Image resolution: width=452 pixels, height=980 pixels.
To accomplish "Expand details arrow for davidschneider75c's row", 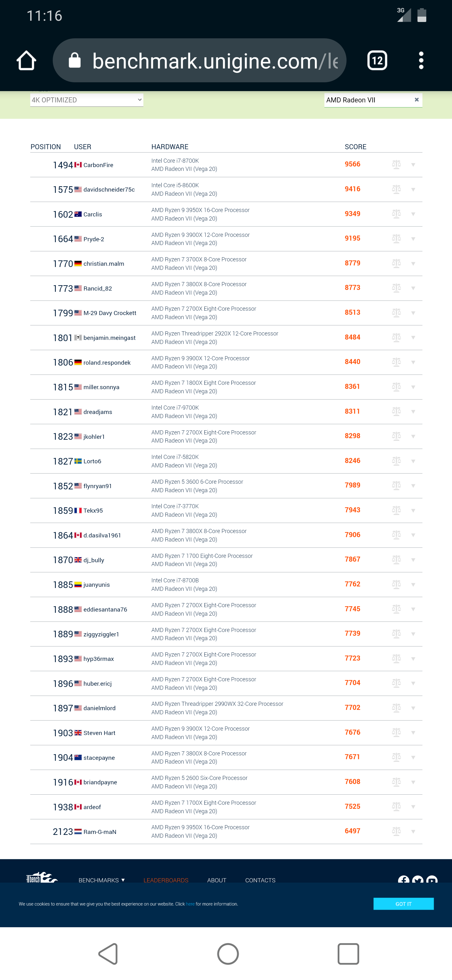I will [413, 189].
